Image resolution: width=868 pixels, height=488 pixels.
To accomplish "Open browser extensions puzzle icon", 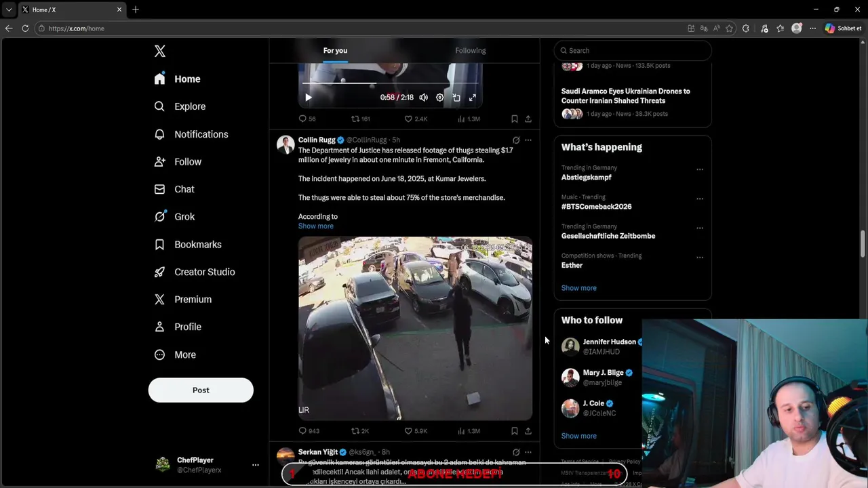I will [x=745, y=28].
